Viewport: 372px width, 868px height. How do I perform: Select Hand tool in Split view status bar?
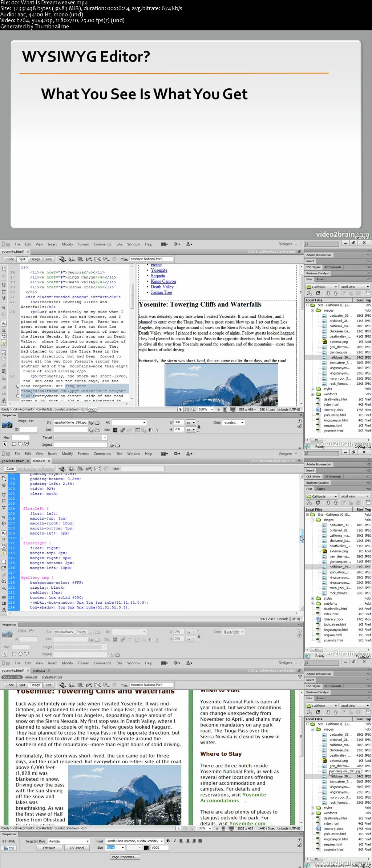pos(186,409)
